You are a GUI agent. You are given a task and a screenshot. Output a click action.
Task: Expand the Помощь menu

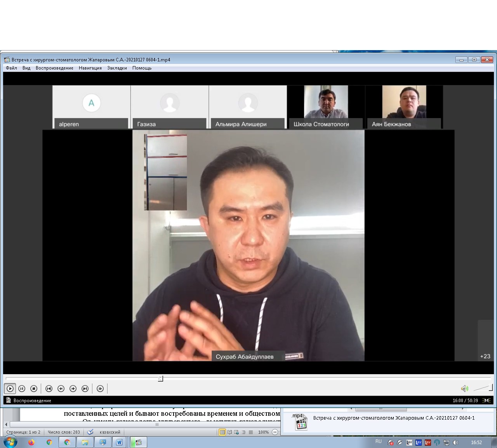(142, 68)
